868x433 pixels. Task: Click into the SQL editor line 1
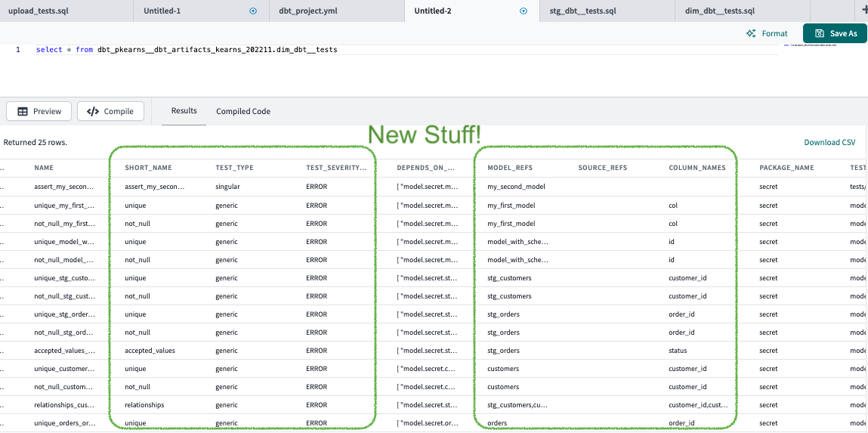coord(407,50)
